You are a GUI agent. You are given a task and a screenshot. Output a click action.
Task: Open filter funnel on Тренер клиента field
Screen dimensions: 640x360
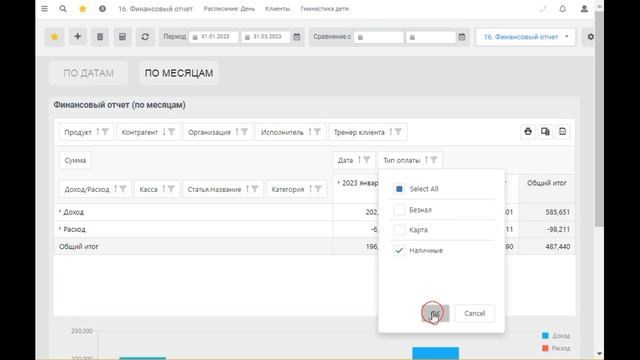pos(398,132)
